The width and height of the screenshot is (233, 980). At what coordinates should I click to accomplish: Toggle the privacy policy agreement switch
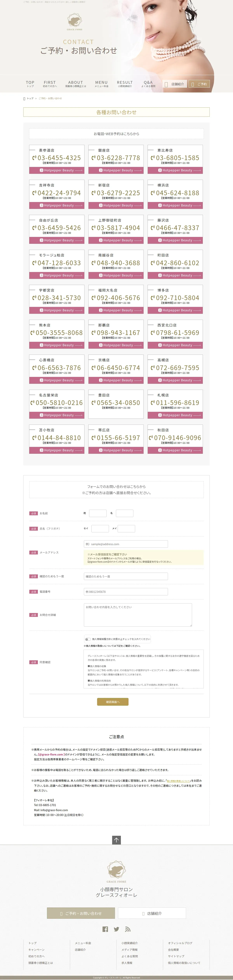(88, 639)
